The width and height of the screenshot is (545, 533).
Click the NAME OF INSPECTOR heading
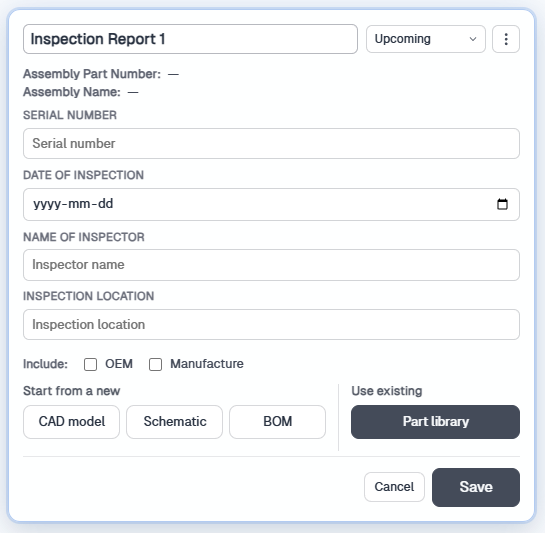[84, 237]
